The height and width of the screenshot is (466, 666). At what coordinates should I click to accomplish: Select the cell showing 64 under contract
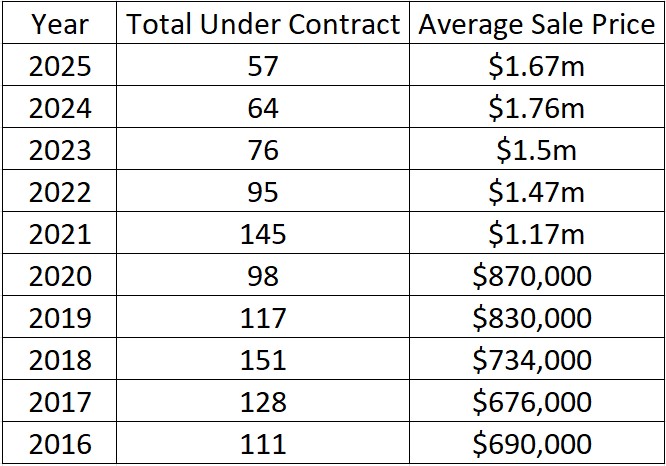click(263, 108)
